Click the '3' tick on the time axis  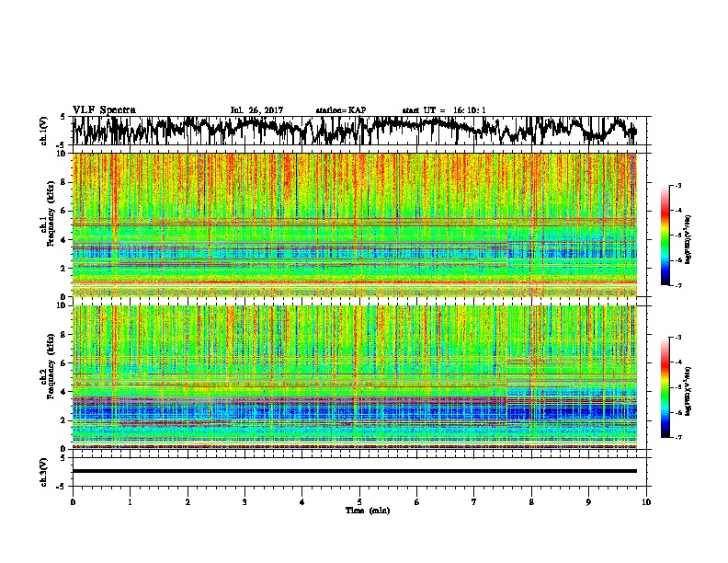245,502
